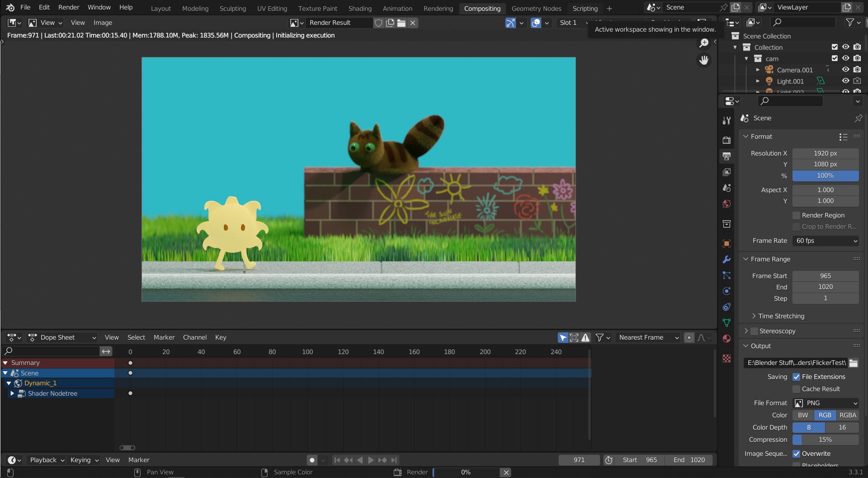Open the Render Properties tab
Screen dimensions: 868x478
pyautogui.click(x=726, y=140)
